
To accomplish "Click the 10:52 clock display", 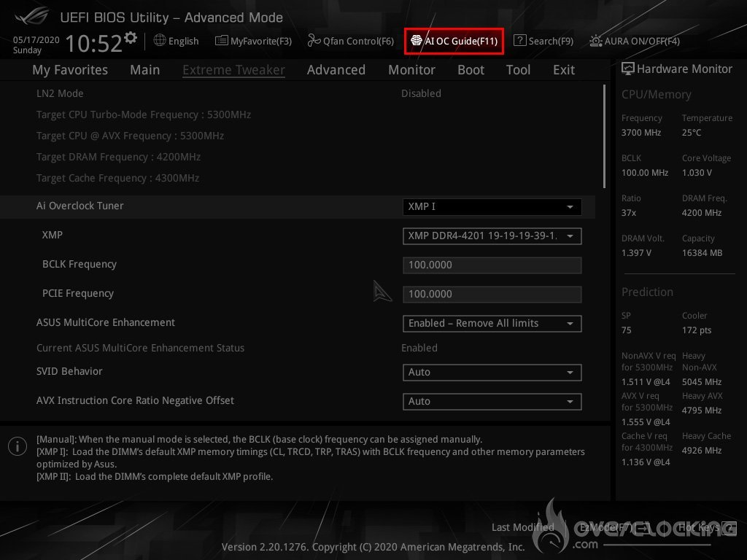I will 94,43.
